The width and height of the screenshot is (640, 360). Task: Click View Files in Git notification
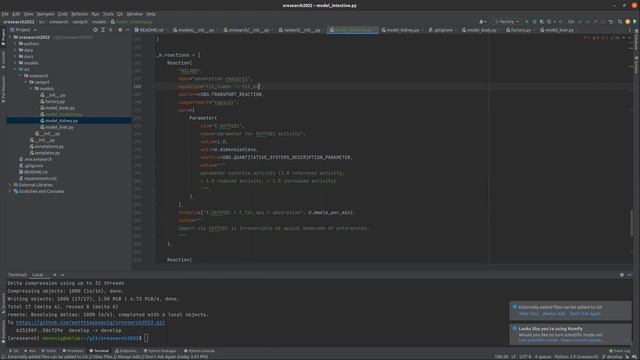(528, 313)
